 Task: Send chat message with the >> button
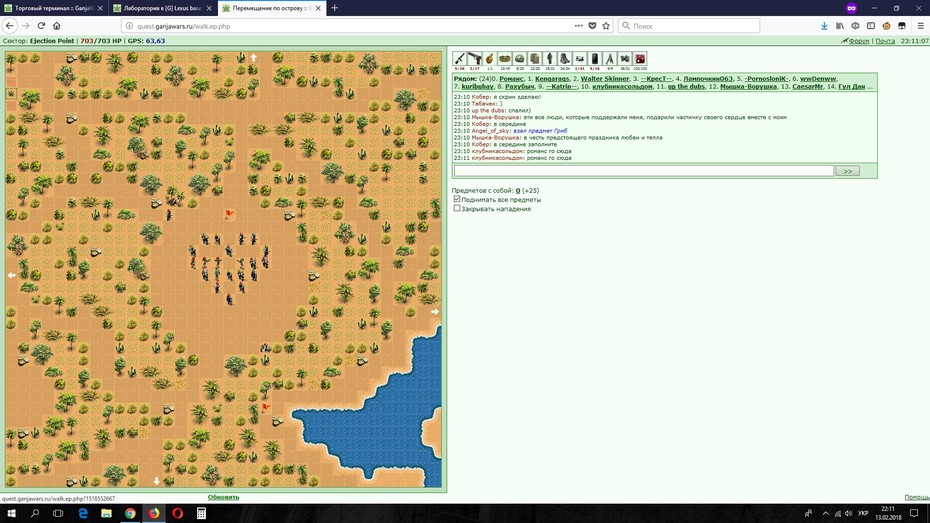tap(848, 171)
